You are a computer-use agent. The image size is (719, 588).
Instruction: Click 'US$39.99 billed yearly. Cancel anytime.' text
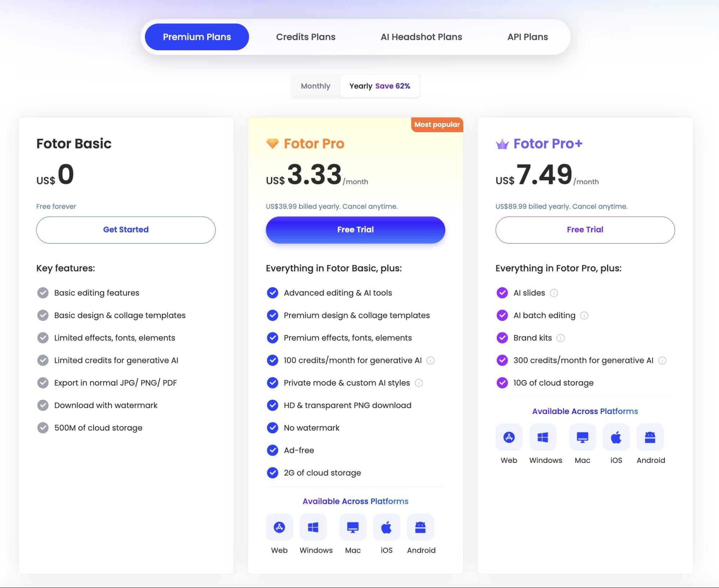tap(332, 206)
